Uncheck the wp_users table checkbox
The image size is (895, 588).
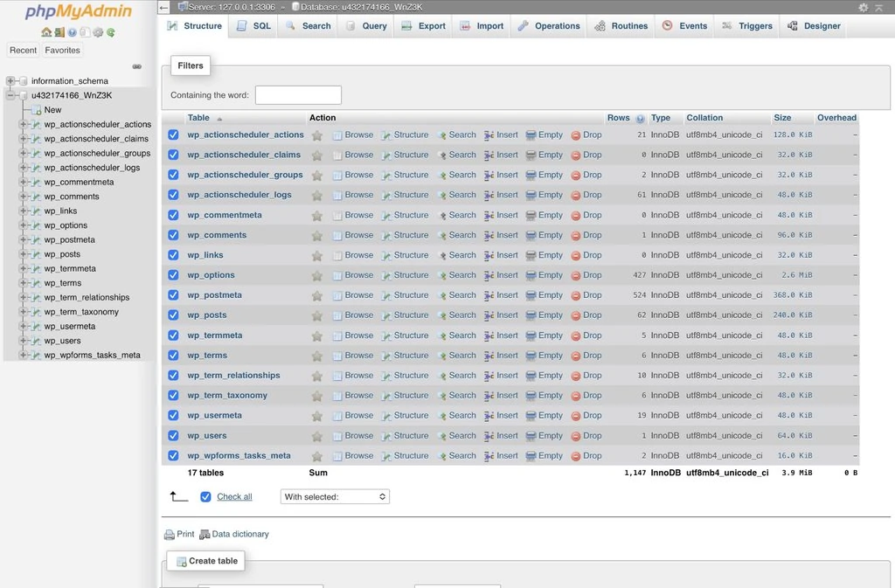click(x=172, y=435)
